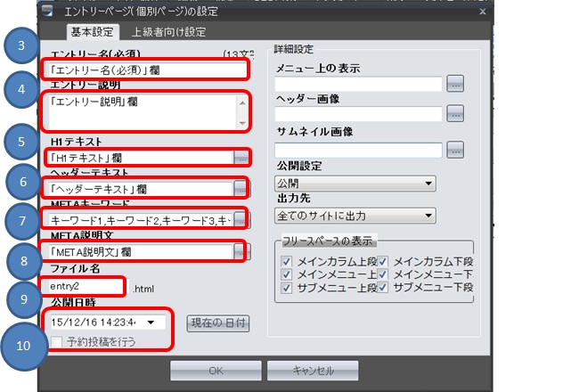Click ellipsis button beside META説明文 field
Image resolution: width=579 pixels, height=392 pixels.
coord(241,251)
